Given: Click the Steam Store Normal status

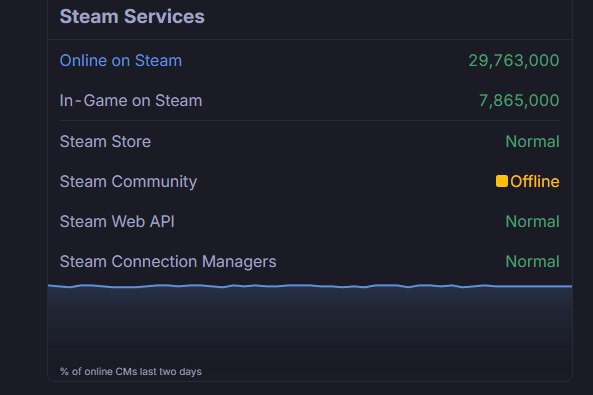Looking at the screenshot, I should 532,142.
